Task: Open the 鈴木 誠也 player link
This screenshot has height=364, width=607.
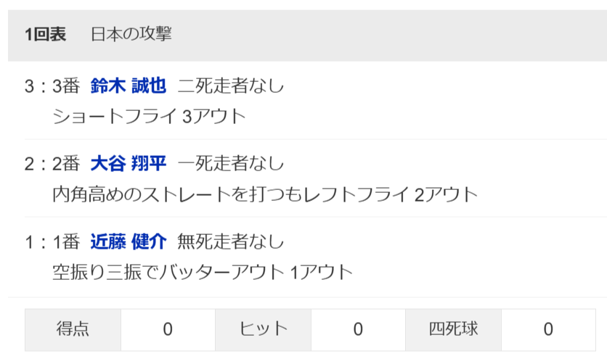Action: click(129, 86)
